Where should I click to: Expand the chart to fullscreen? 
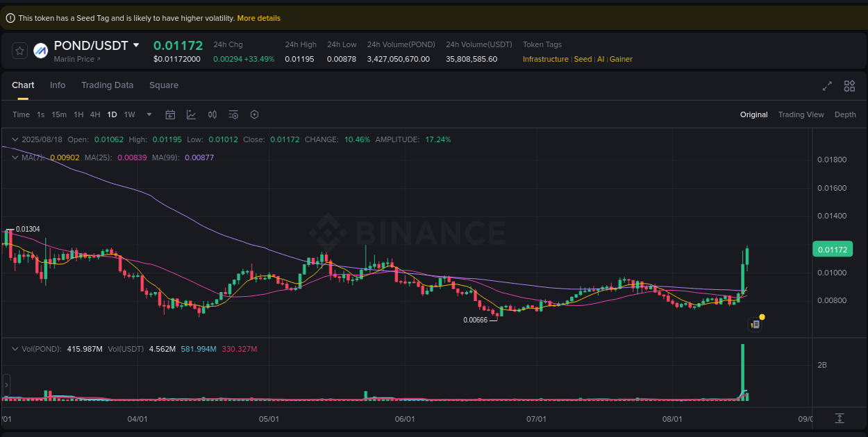[x=826, y=86]
